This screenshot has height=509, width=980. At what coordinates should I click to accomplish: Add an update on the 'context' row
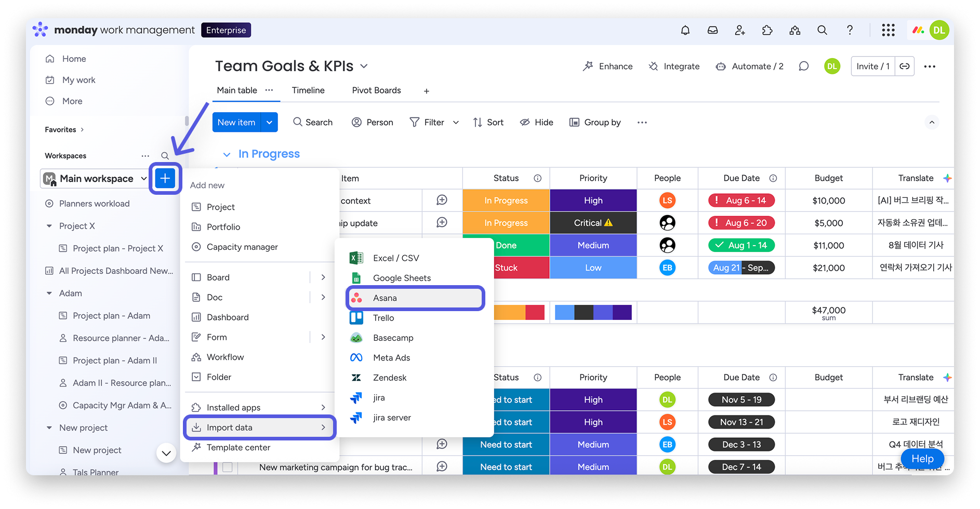442,200
